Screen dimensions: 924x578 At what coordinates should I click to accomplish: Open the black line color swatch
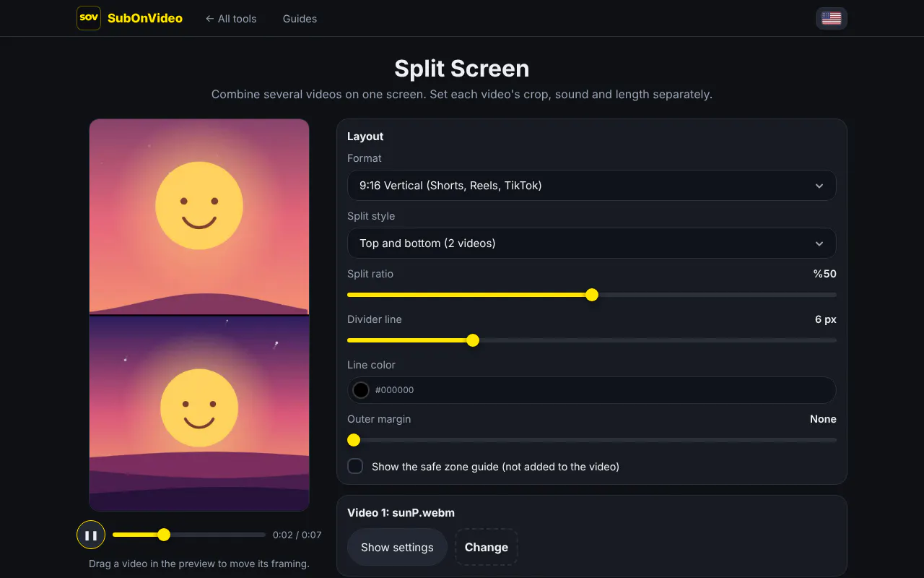coord(361,390)
